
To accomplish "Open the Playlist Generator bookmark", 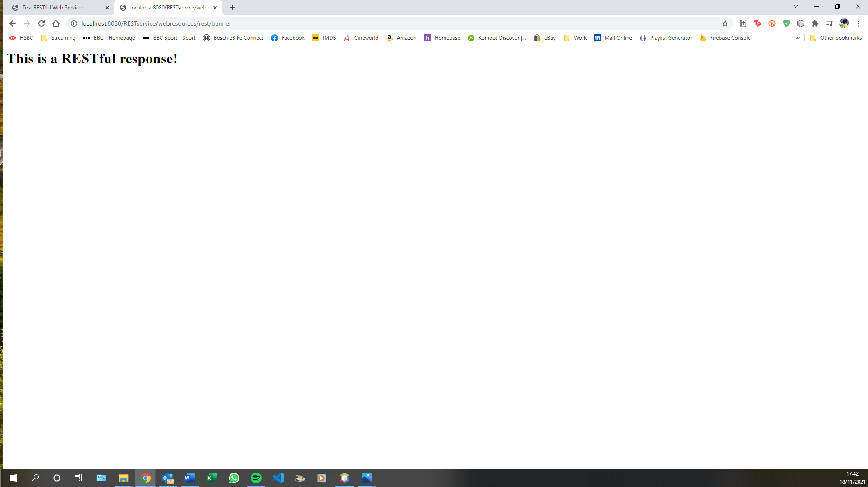I will 666,38.
